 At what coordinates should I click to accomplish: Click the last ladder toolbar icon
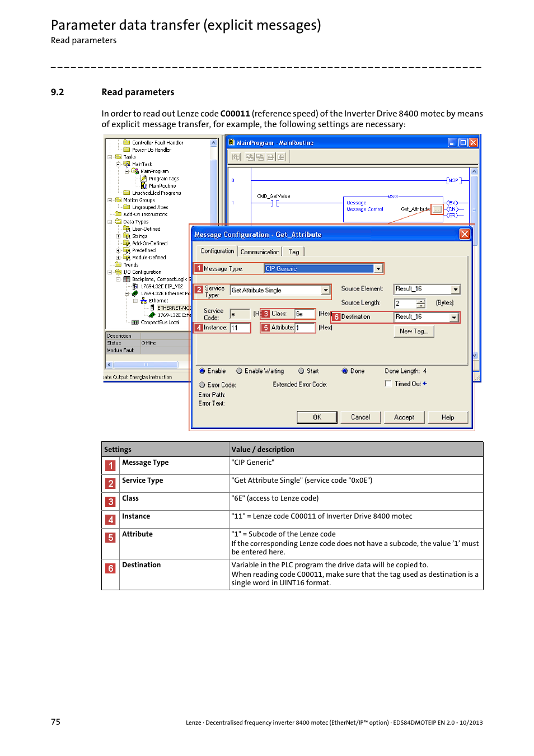coord(281,157)
